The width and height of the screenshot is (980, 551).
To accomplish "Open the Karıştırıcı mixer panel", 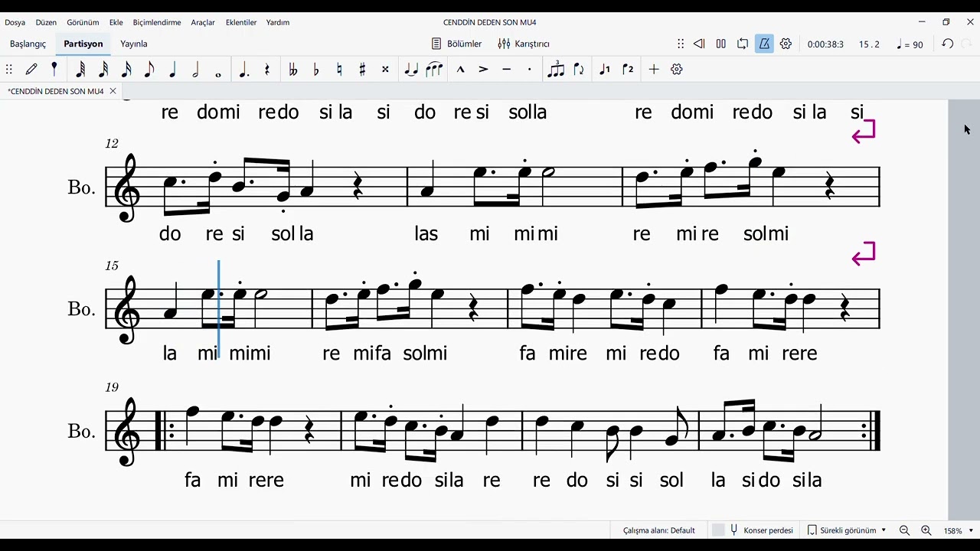I will click(524, 44).
